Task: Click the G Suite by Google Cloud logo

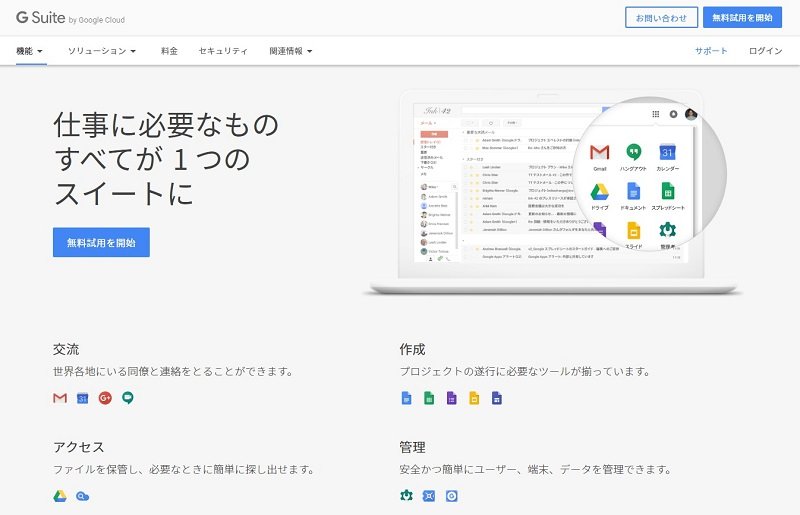Action: (70, 18)
